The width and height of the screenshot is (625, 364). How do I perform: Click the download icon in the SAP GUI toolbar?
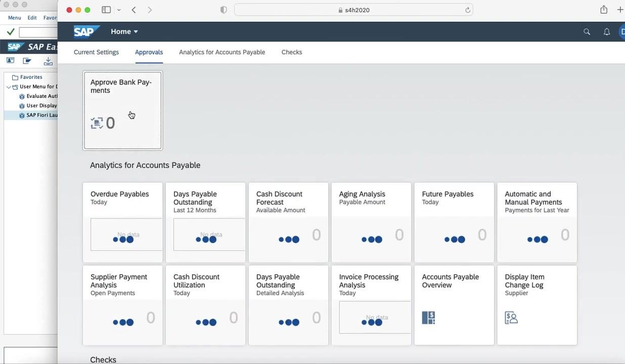tap(48, 61)
